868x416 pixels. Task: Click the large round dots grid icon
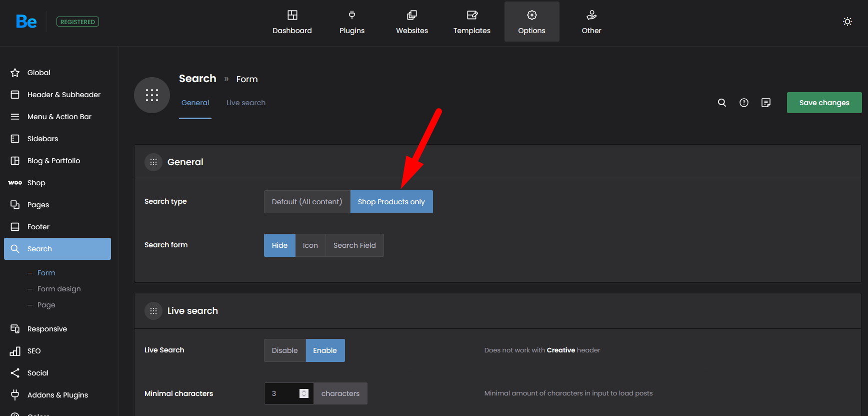pos(152,95)
